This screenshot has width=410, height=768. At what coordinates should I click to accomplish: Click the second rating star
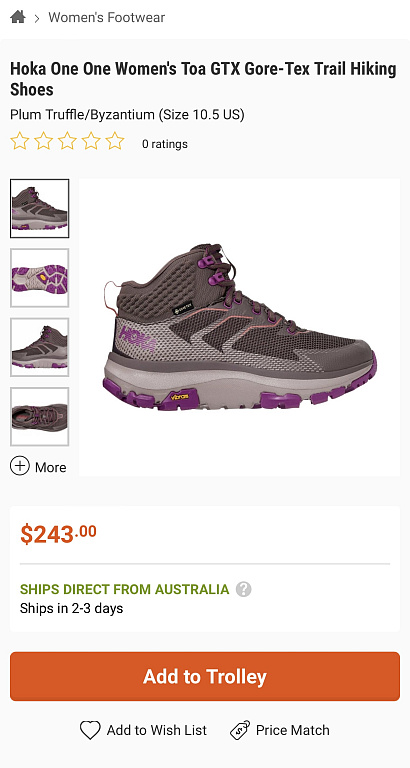click(x=44, y=141)
